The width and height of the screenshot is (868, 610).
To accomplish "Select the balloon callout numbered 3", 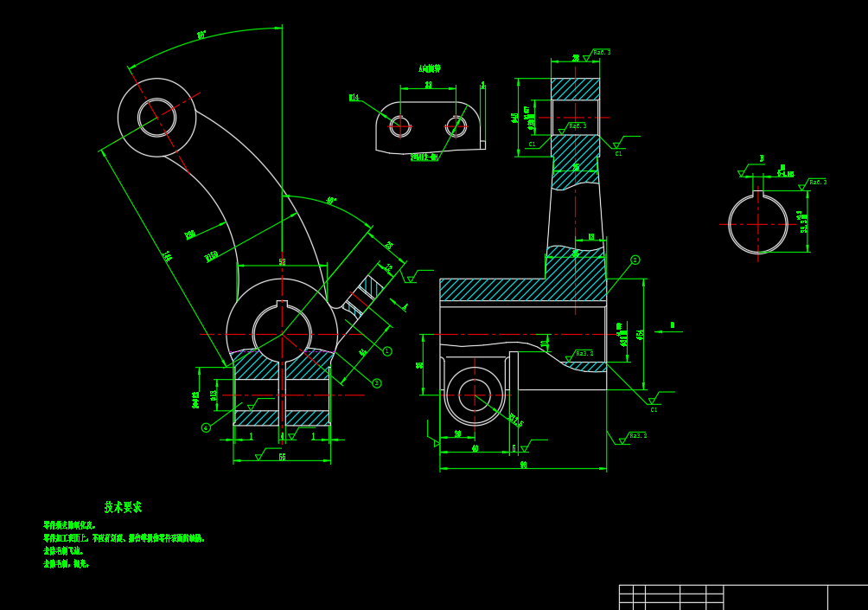I will click(x=377, y=383).
